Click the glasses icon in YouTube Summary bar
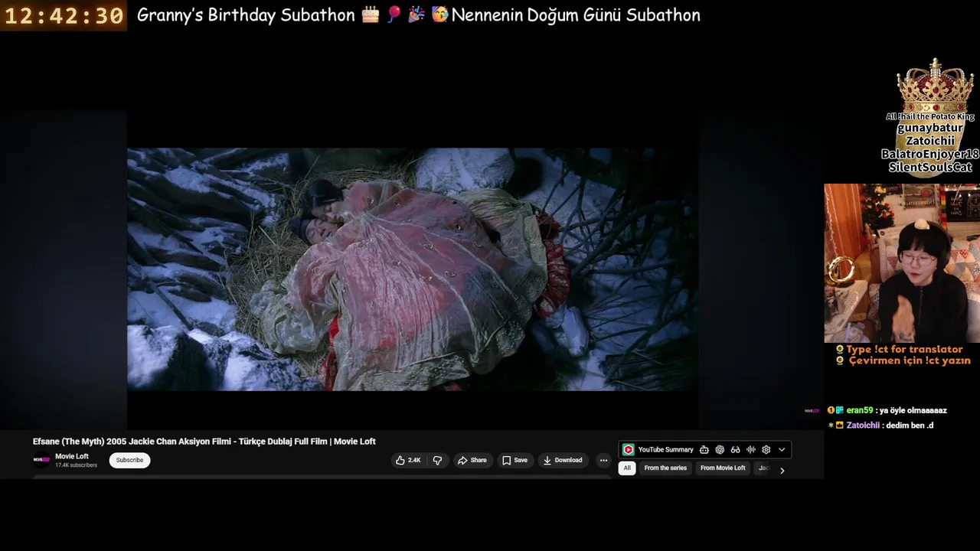This screenshot has width=980, height=551. 735,450
